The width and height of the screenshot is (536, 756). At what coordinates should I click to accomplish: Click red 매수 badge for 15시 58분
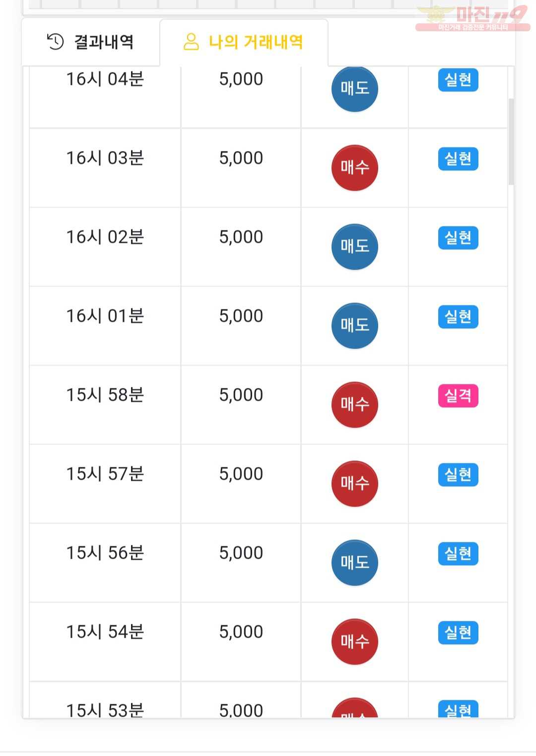point(354,405)
